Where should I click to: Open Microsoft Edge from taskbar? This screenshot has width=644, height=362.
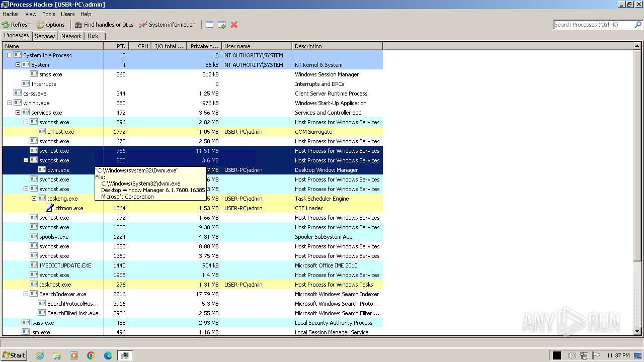click(108, 355)
